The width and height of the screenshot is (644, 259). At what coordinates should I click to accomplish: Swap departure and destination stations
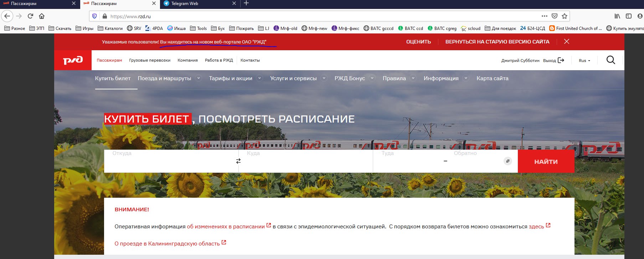(238, 161)
